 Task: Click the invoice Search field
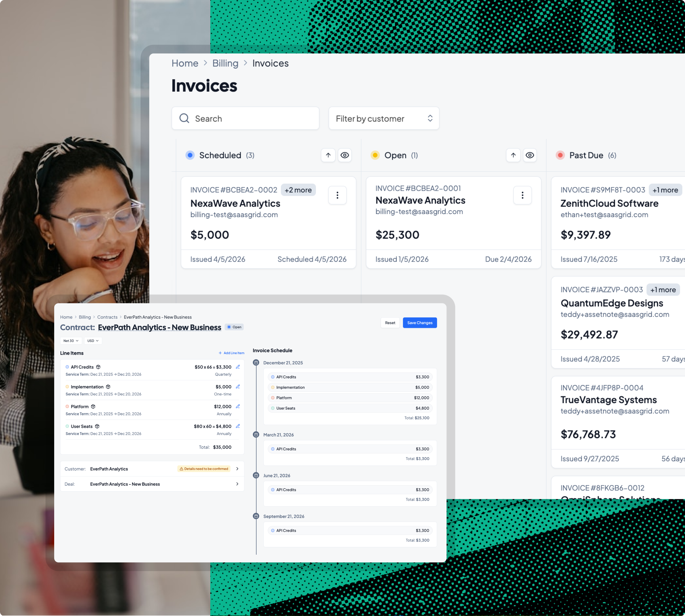(x=245, y=118)
